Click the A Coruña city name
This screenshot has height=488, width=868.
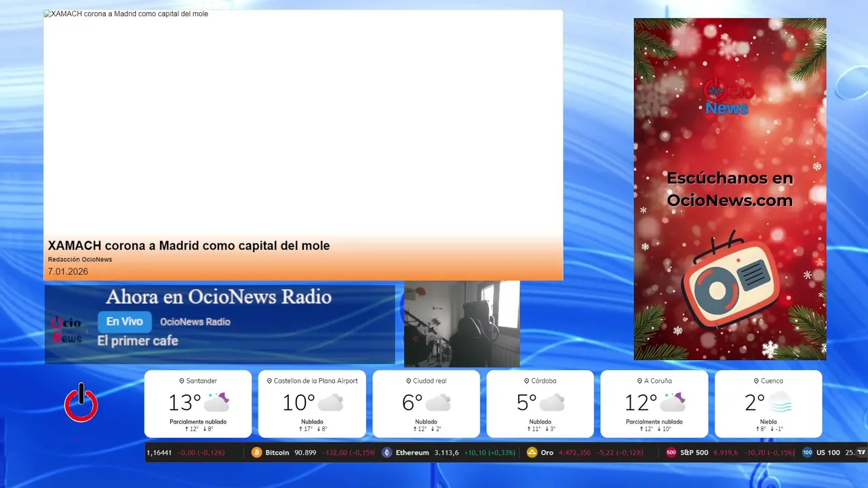657,381
